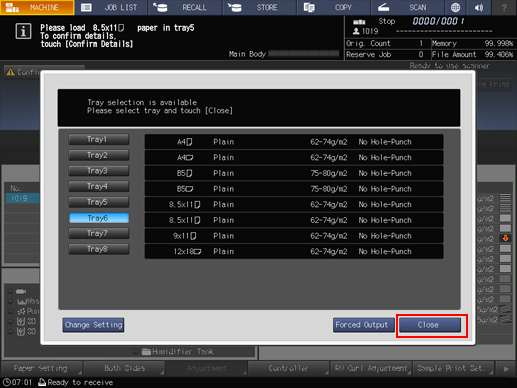Click the red down arrow tray indicator
The width and height of the screenshot is (517, 388).
tap(505, 238)
